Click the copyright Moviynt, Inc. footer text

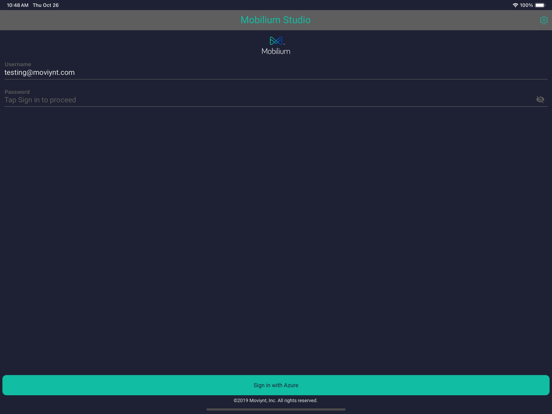point(276,401)
